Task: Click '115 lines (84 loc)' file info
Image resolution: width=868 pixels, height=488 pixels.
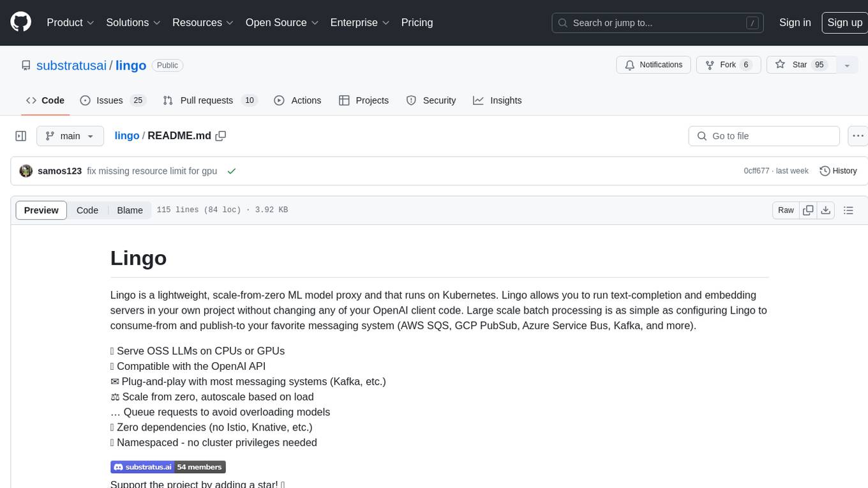Action: click(199, 210)
